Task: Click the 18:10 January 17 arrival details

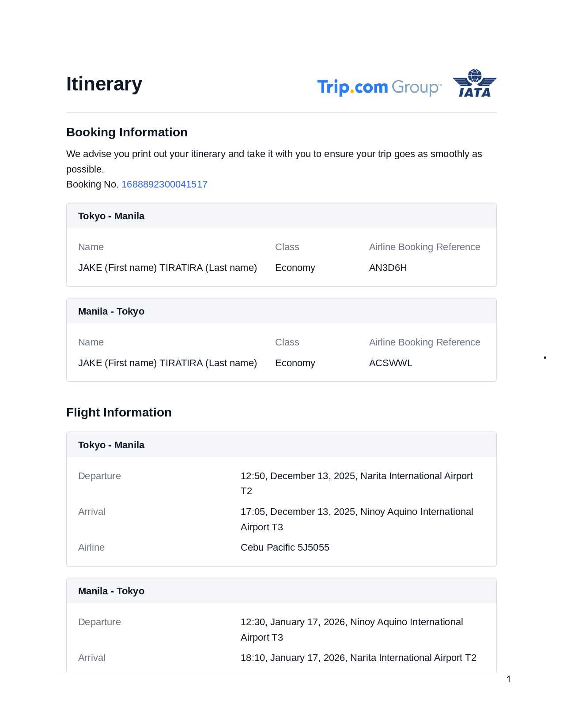Action: pos(358,658)
